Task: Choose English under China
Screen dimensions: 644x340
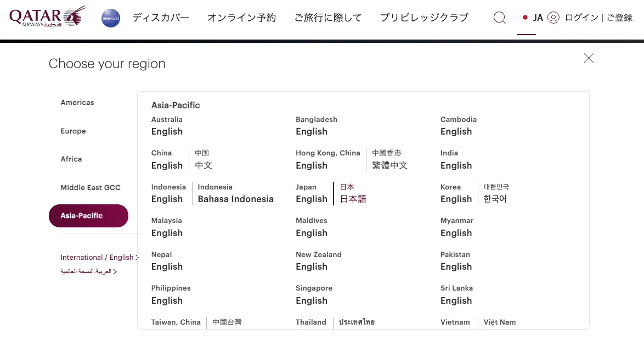Action: click(x=167, y=165)
